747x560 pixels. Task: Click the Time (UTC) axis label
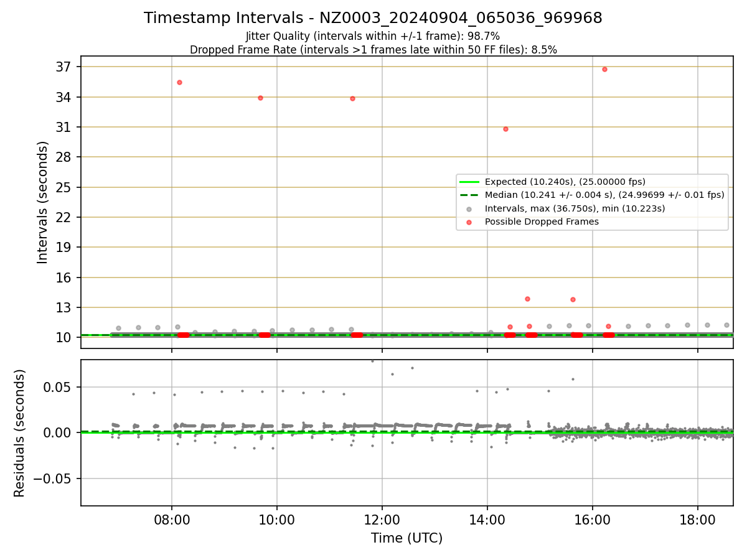(x=406, y=538)
